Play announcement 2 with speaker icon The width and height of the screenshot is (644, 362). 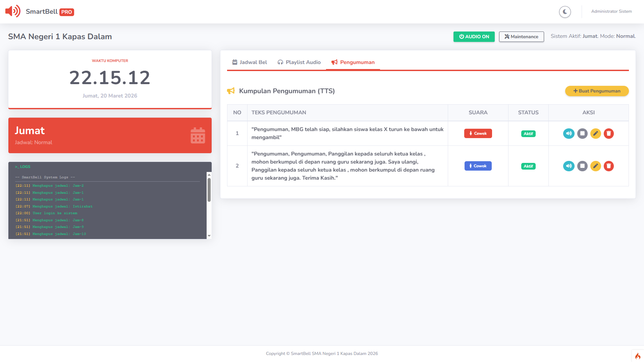click(569, 166)
